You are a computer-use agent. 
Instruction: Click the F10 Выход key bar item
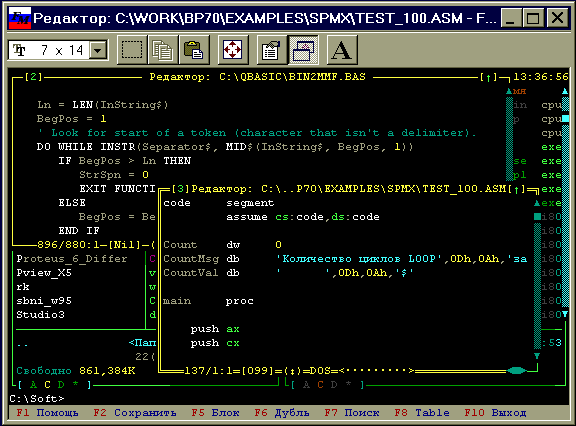tap(495, 413)
